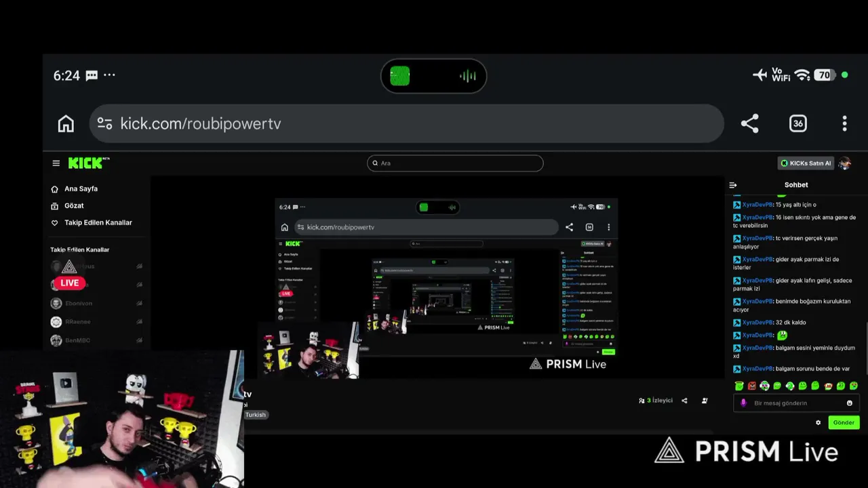Click the Kick search field labeled Ara

click(x=455, y=163)
